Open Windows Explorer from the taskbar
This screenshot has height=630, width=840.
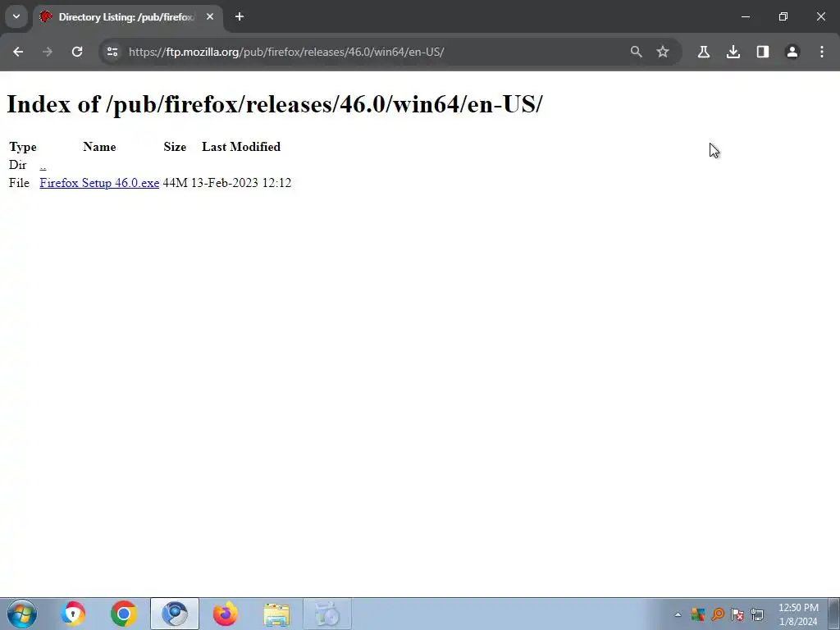point(276,614)
